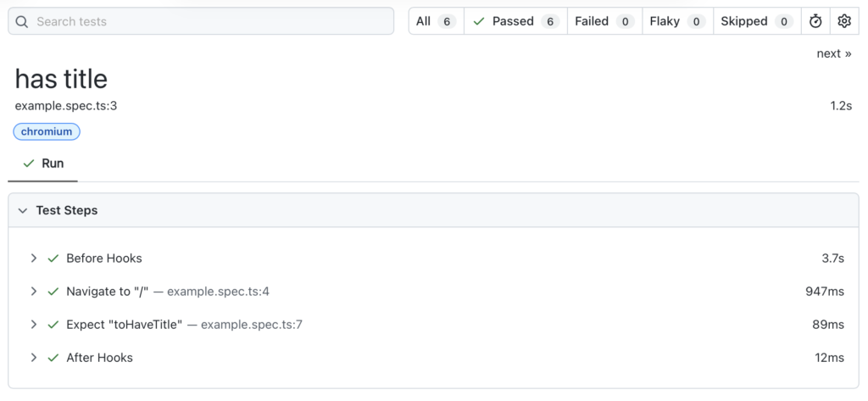Click the chromium project label
The width and height of the screenshot is (868, 401).
tap(47, 131)
